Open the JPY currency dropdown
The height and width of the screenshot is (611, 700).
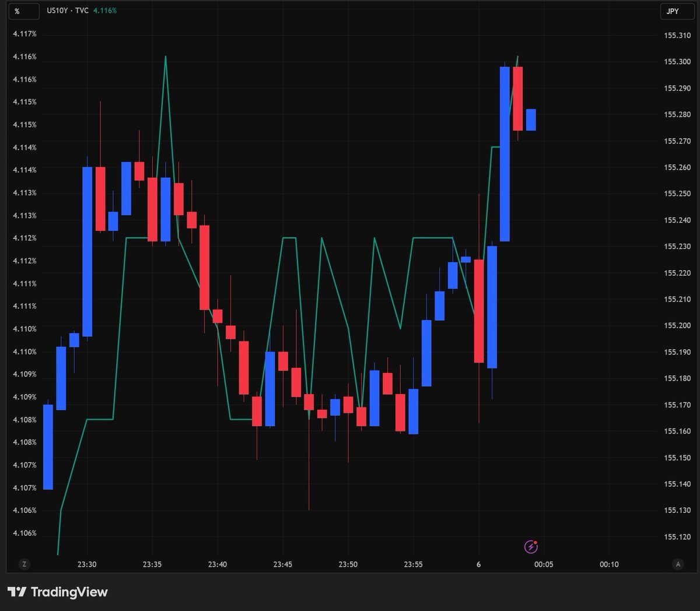click(673, 11)
